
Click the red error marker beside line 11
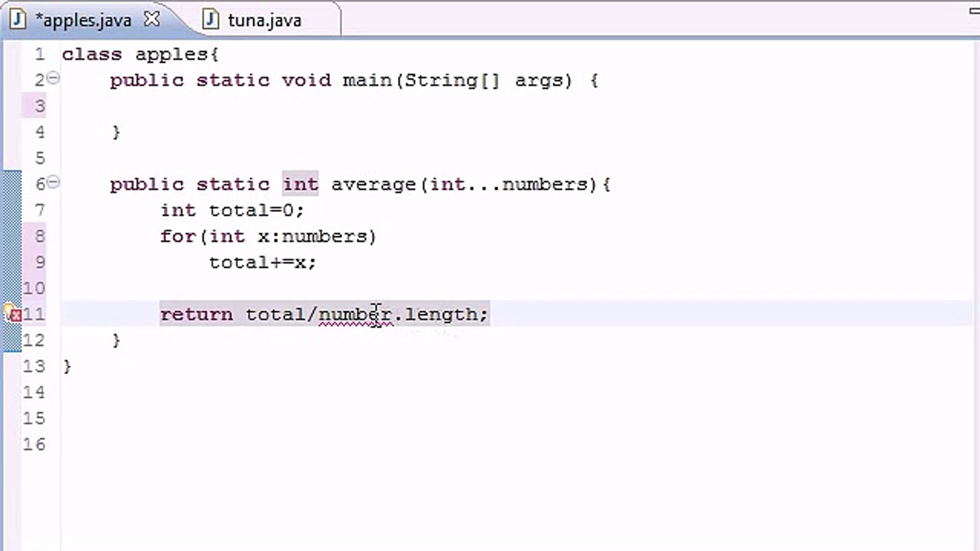coord(16,315)
